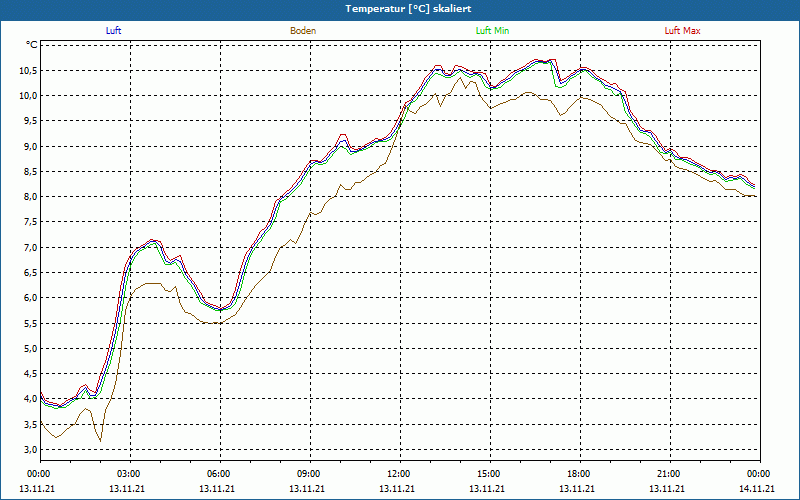Click the 4,0 y-axis value
Screen dimensions: 800x500
click(31, 399)
